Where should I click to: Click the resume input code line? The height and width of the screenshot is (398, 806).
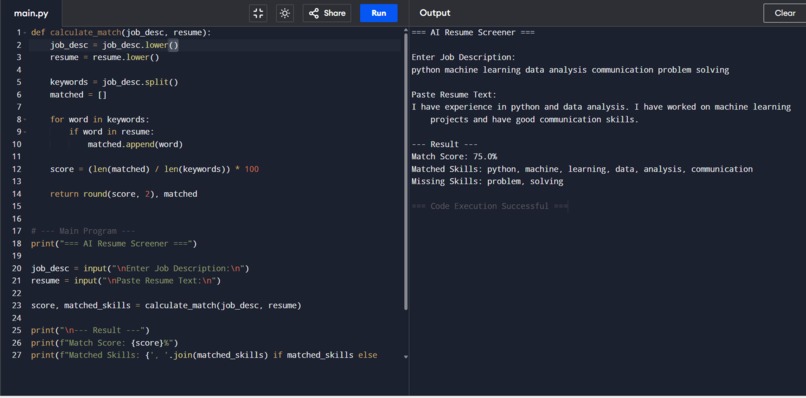coord(125,281)
